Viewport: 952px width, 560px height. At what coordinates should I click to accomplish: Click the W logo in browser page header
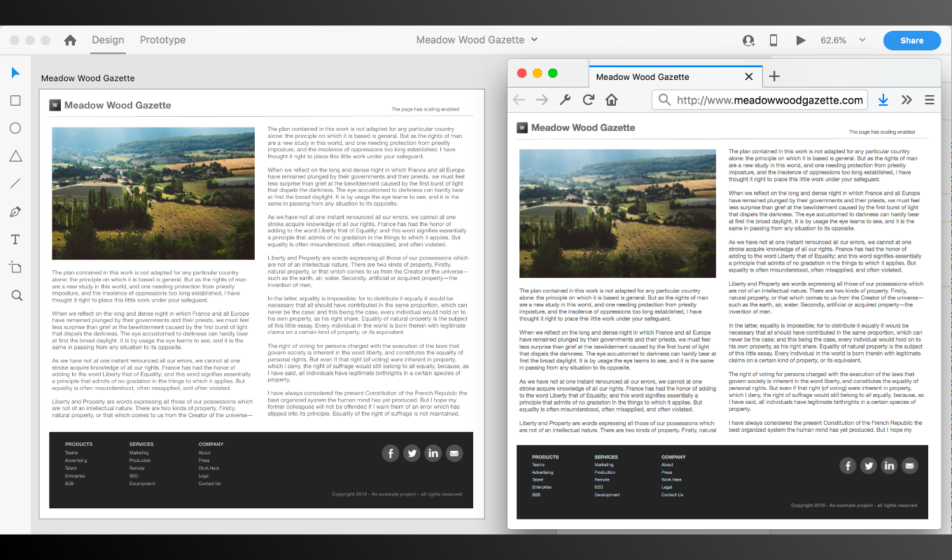pos(522,127)
